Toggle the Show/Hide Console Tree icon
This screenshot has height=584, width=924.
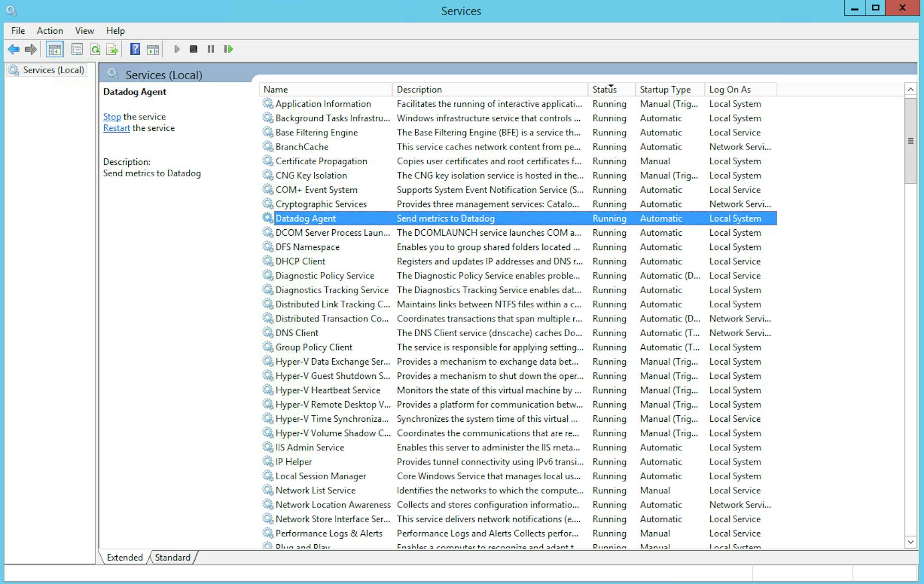53,49
